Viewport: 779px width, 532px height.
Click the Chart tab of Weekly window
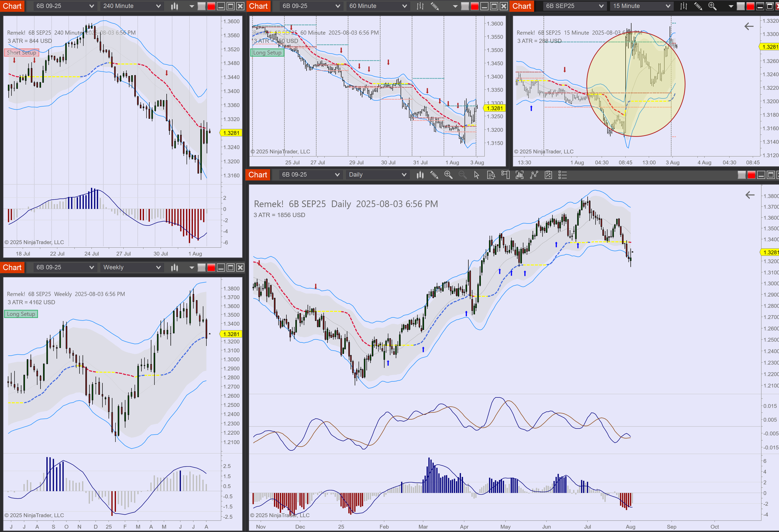coord(12,267)
